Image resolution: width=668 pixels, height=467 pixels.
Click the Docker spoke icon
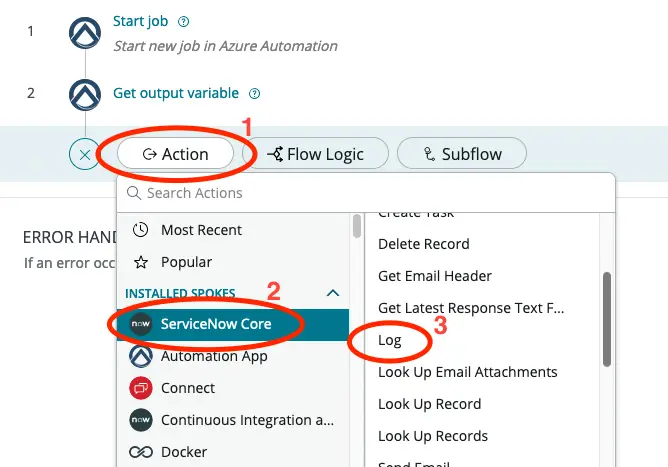coord(141,452)
